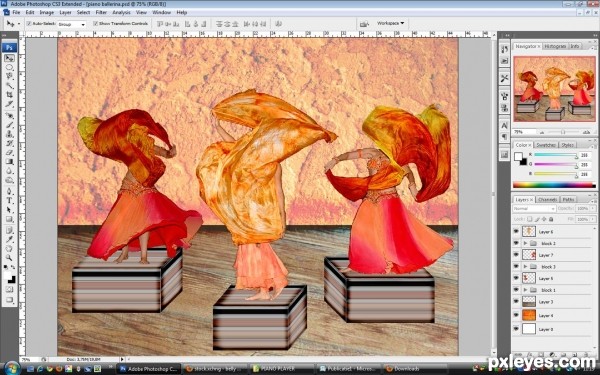
Task: Open the layer Fill dropdown arrow
Action: click(x=593, y=219)
